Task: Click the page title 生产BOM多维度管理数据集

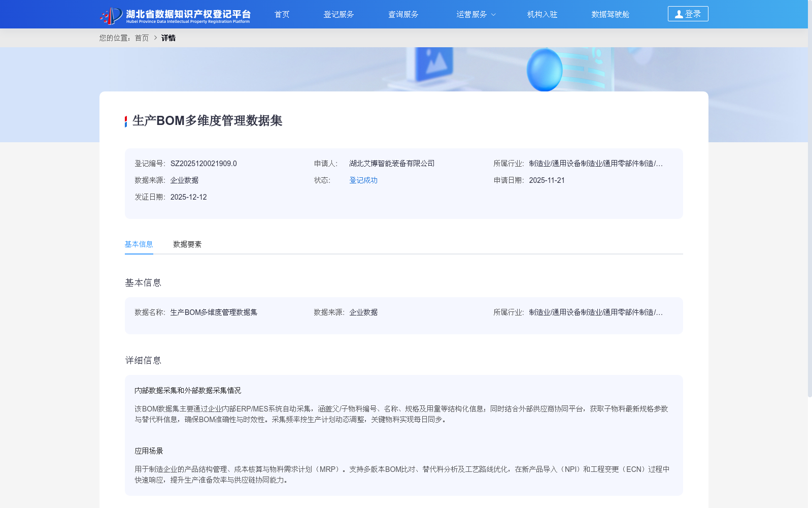Action: (207, 121)
